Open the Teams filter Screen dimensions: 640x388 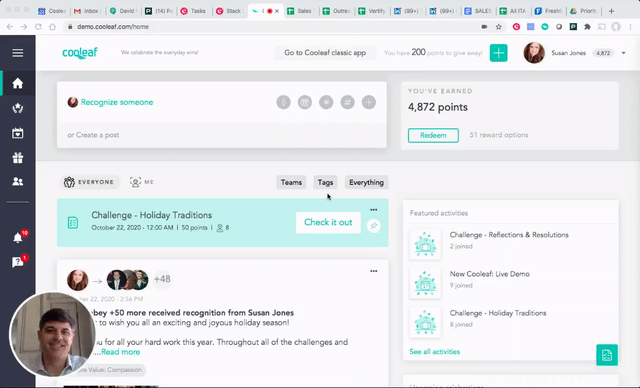click(291, 182)
